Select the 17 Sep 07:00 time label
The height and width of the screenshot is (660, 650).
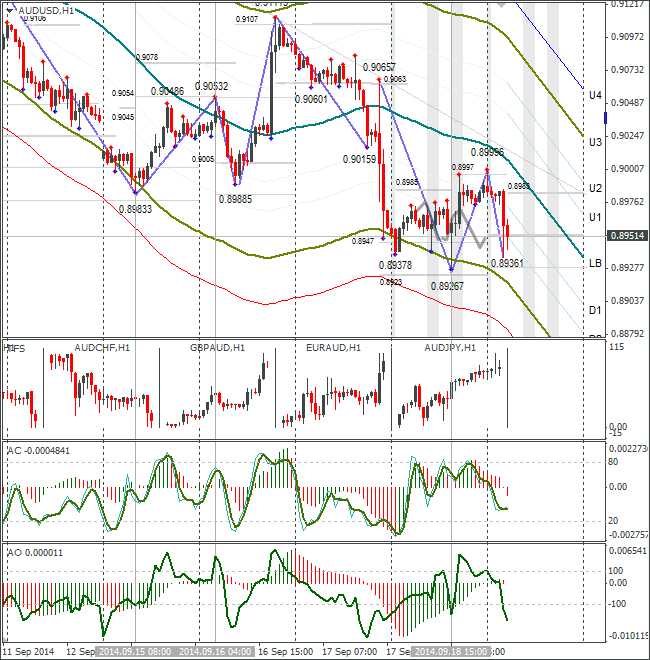click(x=349, y=652)
